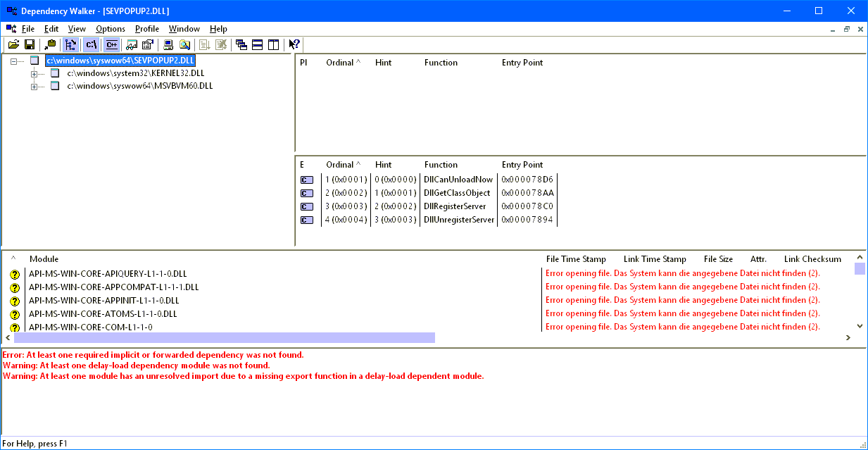The width and height of the screenshot is (868, 450).
Task: Click the question icon for APPCOMPAT-L1-1-1.DLL
Action: pos(15,287)
